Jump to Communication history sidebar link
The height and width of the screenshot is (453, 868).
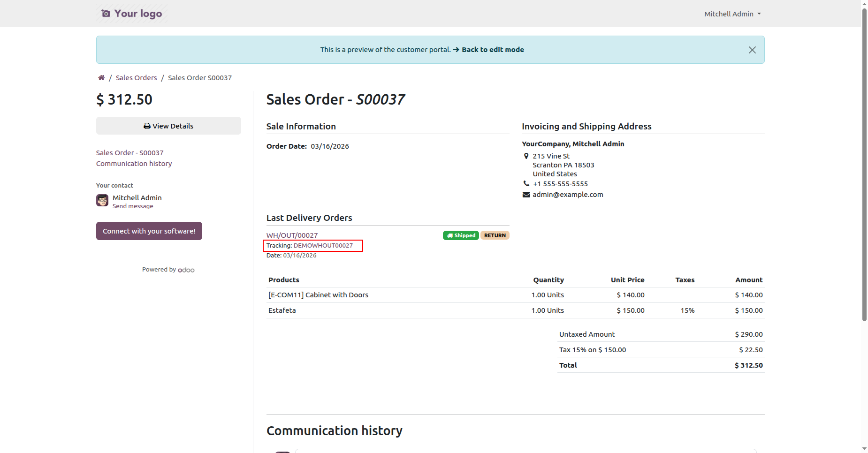click(134, 164)
